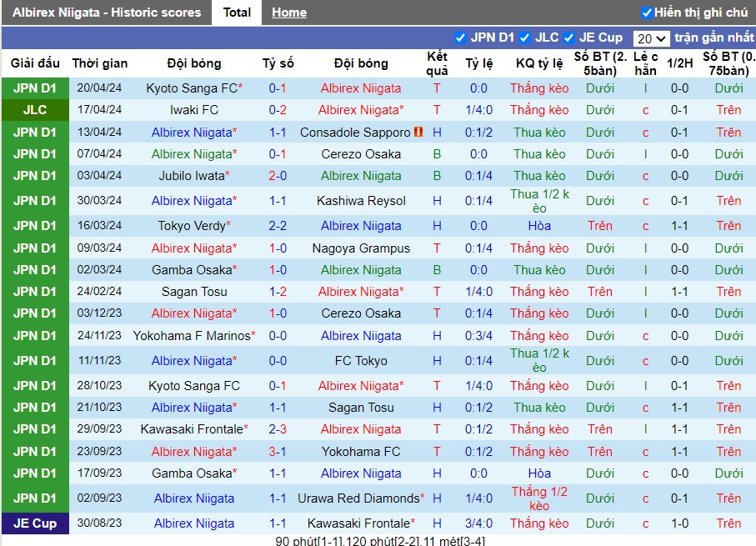
Task: Click the JLC league label on the 17/04/24 row
Action: (35, 110)
